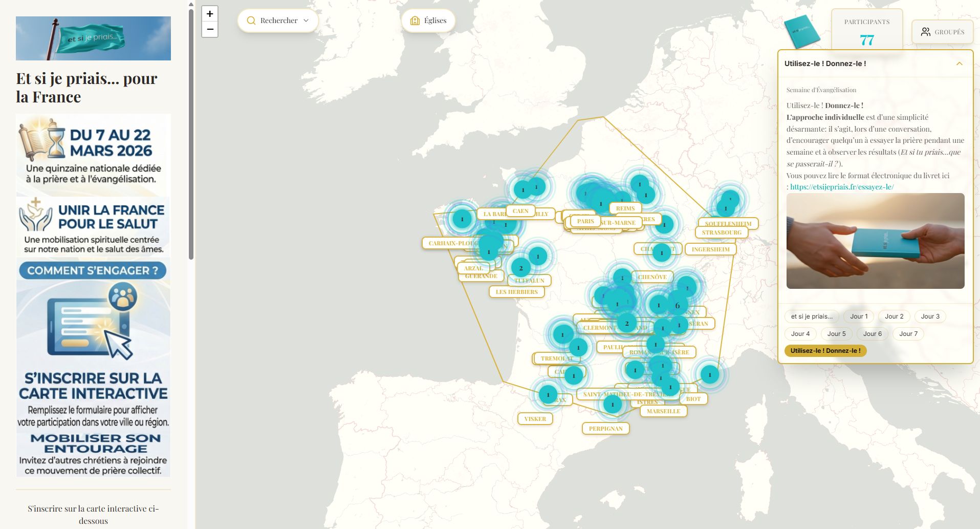Click the Groupés people icon
This screenshot has width=980, height=529.
click(x=925, y=32)
